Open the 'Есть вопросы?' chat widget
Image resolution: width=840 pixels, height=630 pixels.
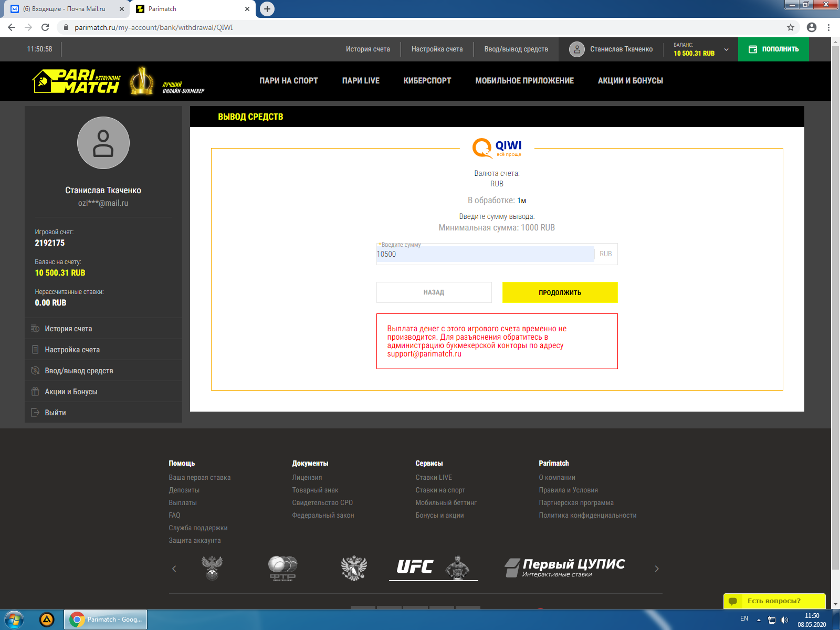[x=774, y=601]
